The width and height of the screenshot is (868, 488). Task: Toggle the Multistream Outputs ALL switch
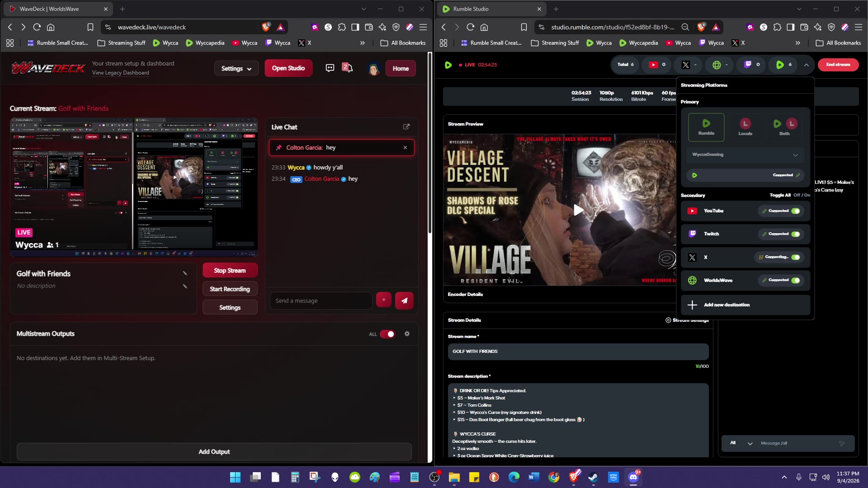click(387, 334)
